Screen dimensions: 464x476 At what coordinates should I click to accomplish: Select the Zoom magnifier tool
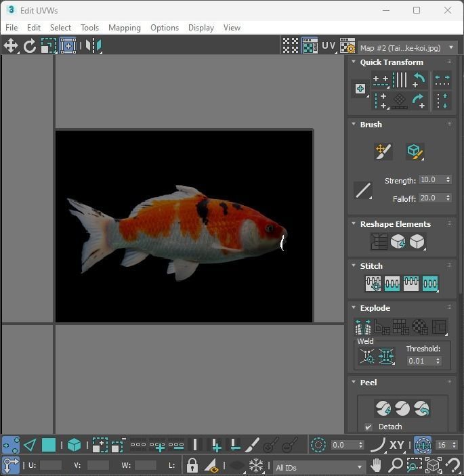coord(396,465)
